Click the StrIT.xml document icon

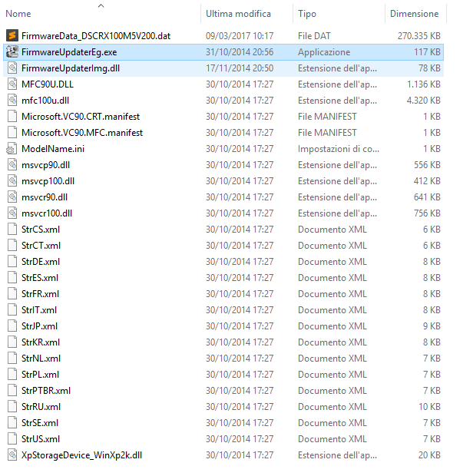pyautogui.click(x=12, y=310)
